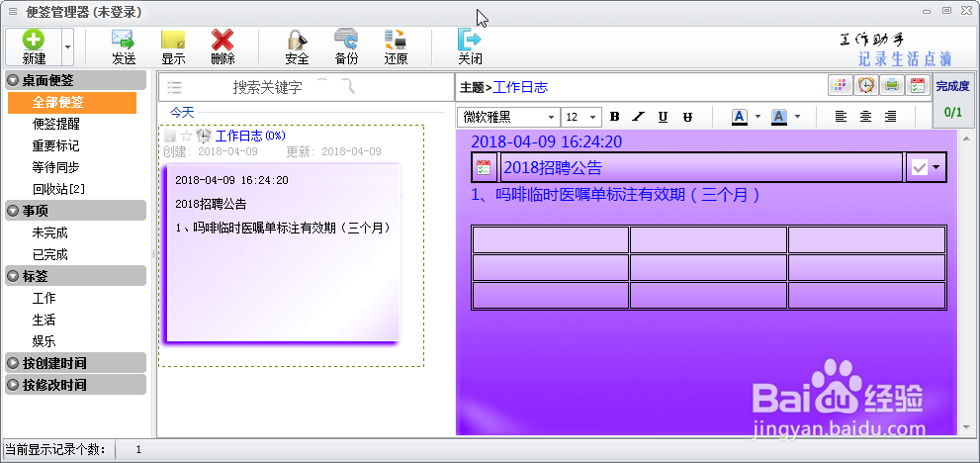Check the 2018招聘公告 task complete box

pos(919,167)
